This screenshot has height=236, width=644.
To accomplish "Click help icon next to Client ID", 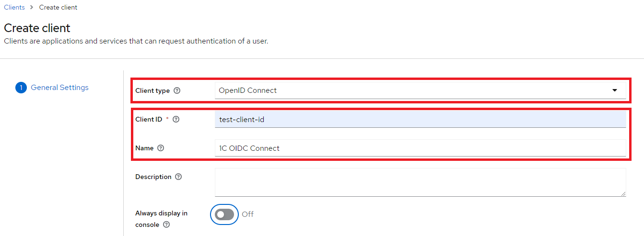I will [176, 120].
